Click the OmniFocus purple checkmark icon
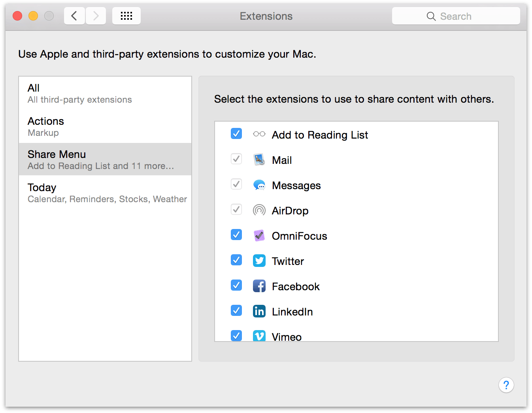The height and width of the screenshot is (413, 532). (x=259, y=235)
